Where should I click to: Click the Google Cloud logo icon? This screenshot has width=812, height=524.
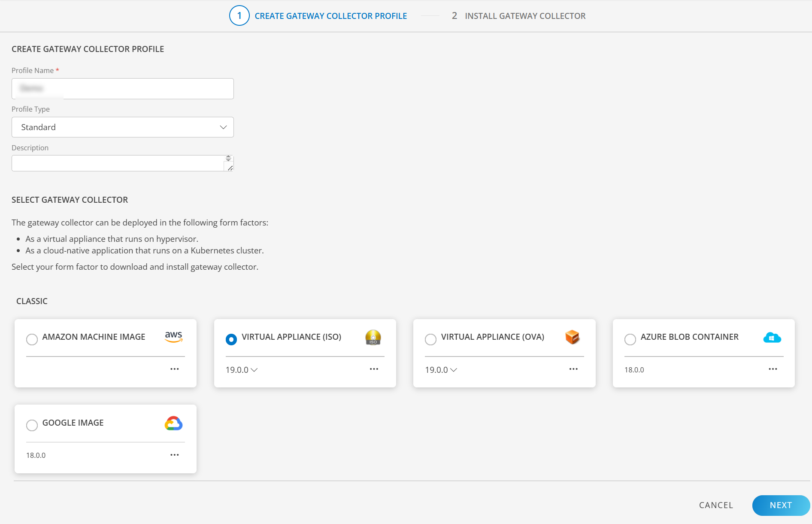click(173, 423)
